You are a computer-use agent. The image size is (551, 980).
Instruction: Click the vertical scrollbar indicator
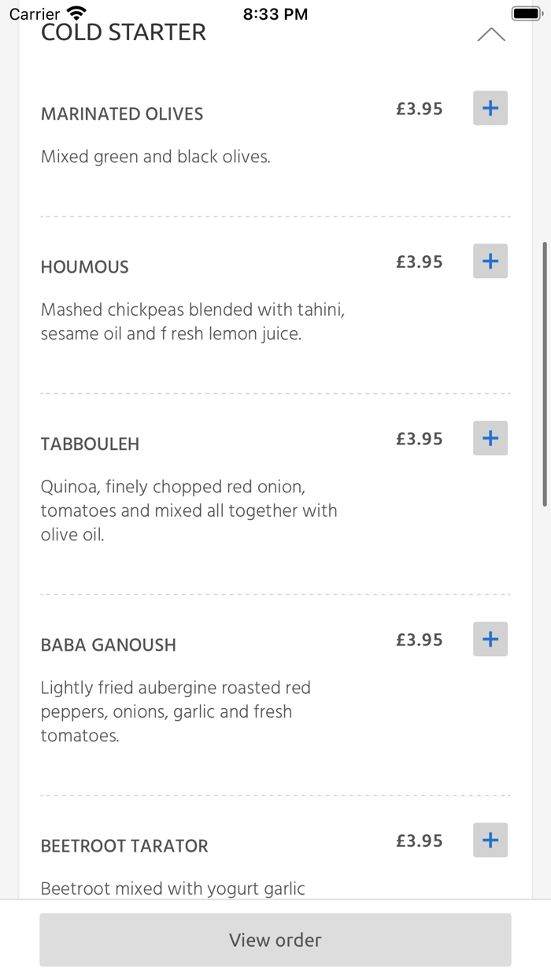(545, 374)
